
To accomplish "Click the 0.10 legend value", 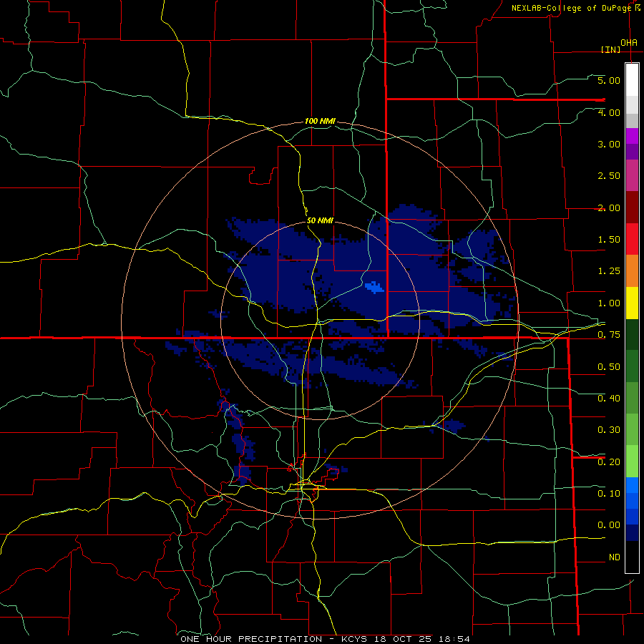I will tap(609, 494).
